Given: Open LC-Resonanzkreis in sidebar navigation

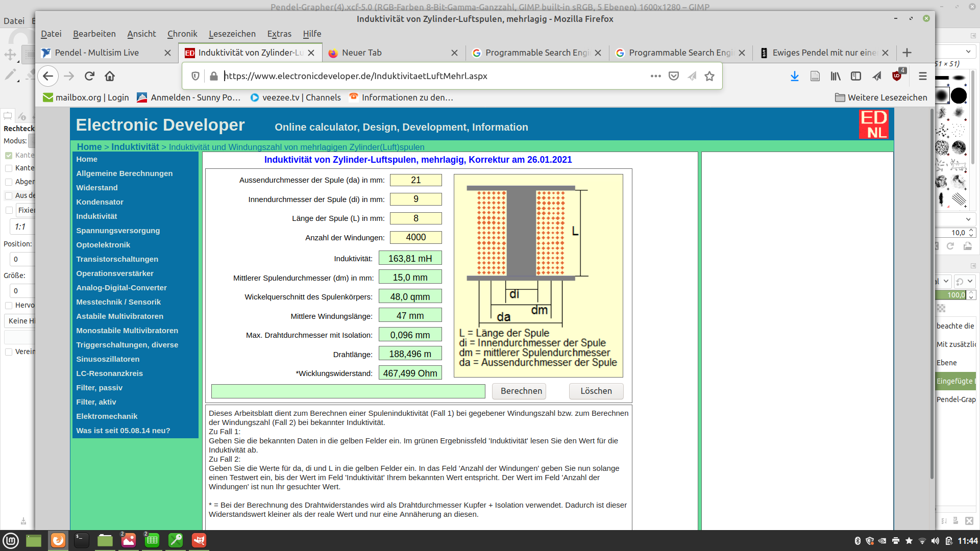Looking at the screenshot, I should (109, 373).
